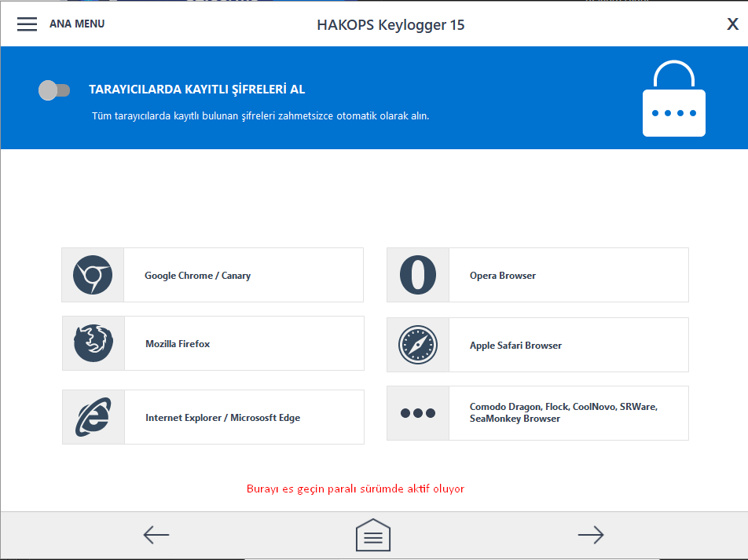The width and height of the screenshot is (748, 560).
Task: Close the window with the X button
Action: pos(732,24)
